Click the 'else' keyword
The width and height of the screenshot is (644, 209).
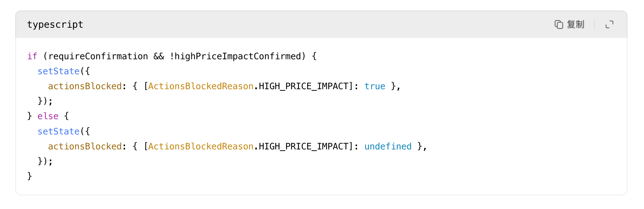48,116
